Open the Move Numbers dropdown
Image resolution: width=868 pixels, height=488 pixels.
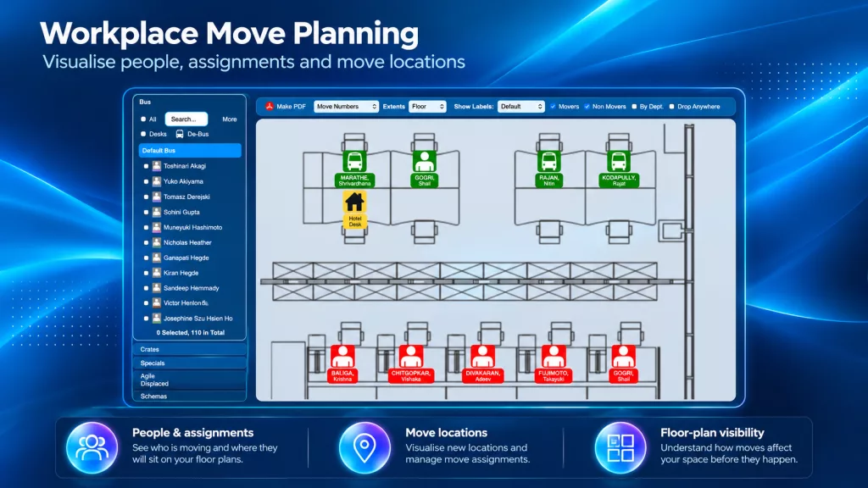(x=346, y=106)
